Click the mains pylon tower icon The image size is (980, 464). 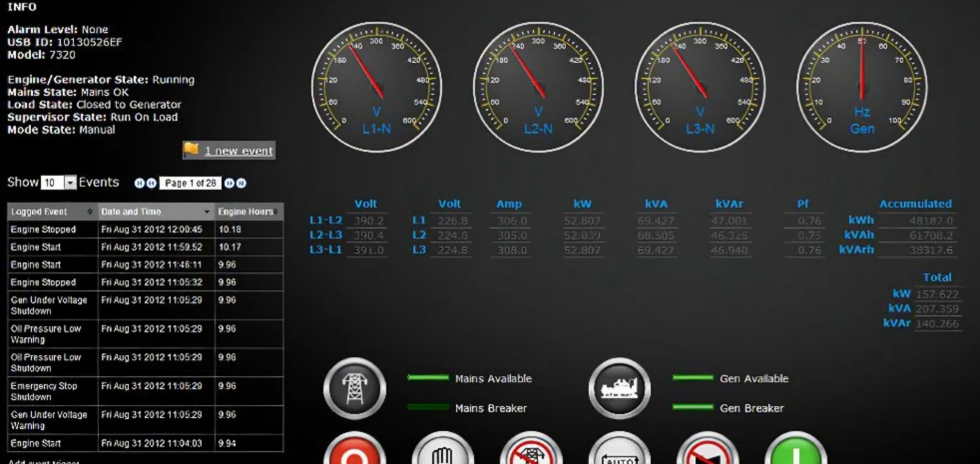click(x=354, y=388)
